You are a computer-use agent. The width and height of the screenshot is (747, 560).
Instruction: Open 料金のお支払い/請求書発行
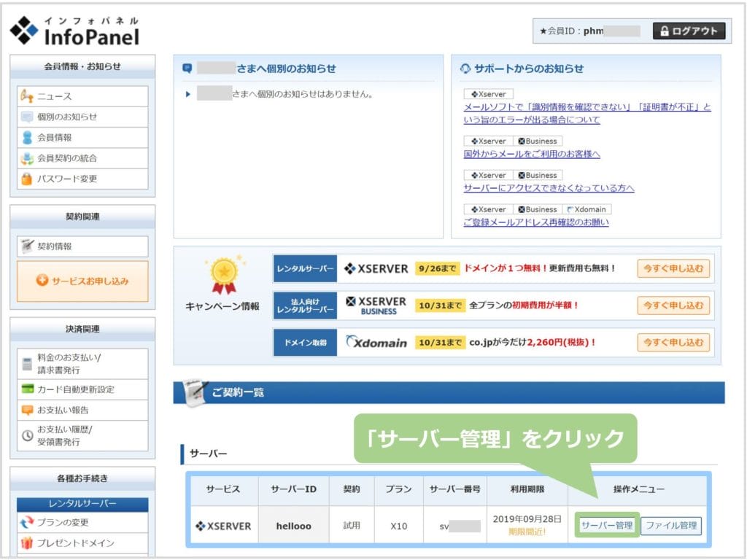[x=82, y=364]
